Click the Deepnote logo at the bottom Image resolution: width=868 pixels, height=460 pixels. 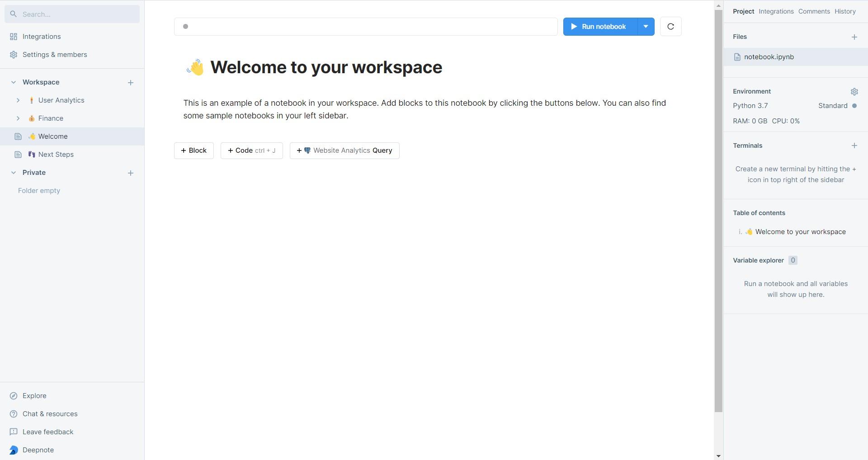14,450
